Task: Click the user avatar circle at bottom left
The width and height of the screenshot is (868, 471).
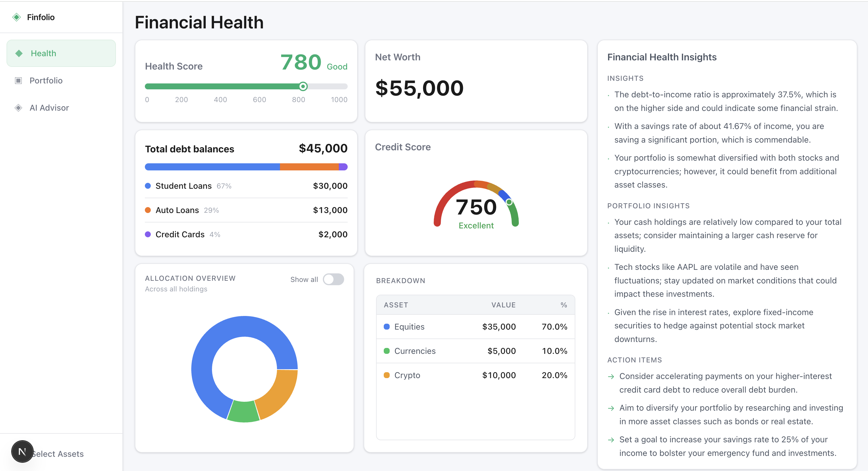Action: (22, 451)
